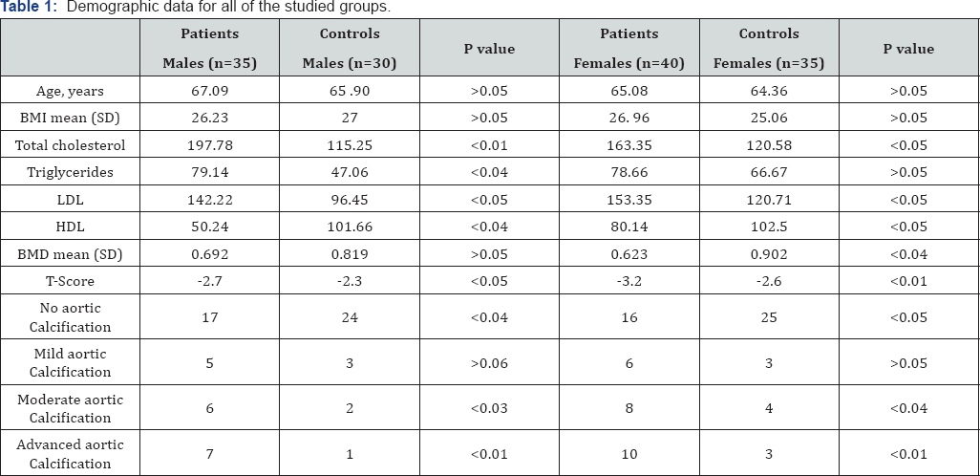Select the "Total cholesterol" row label
Screen dimensions: 980x476
pos(70,146)
